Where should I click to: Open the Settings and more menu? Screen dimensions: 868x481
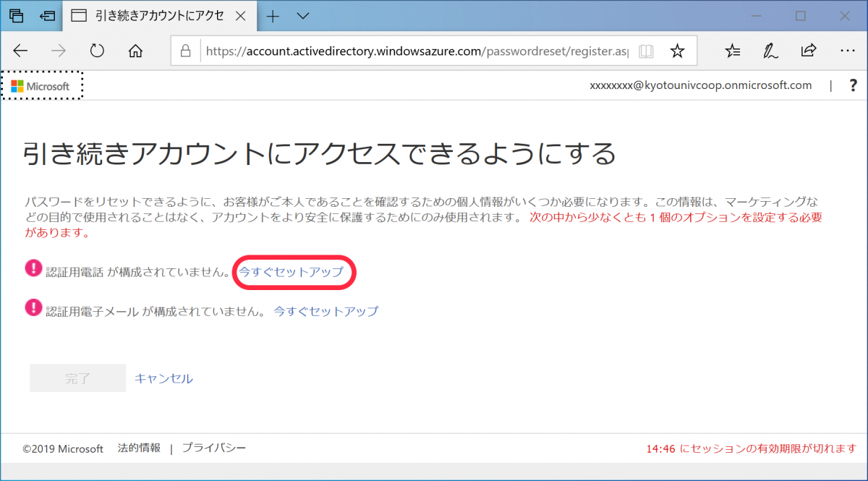847,51
